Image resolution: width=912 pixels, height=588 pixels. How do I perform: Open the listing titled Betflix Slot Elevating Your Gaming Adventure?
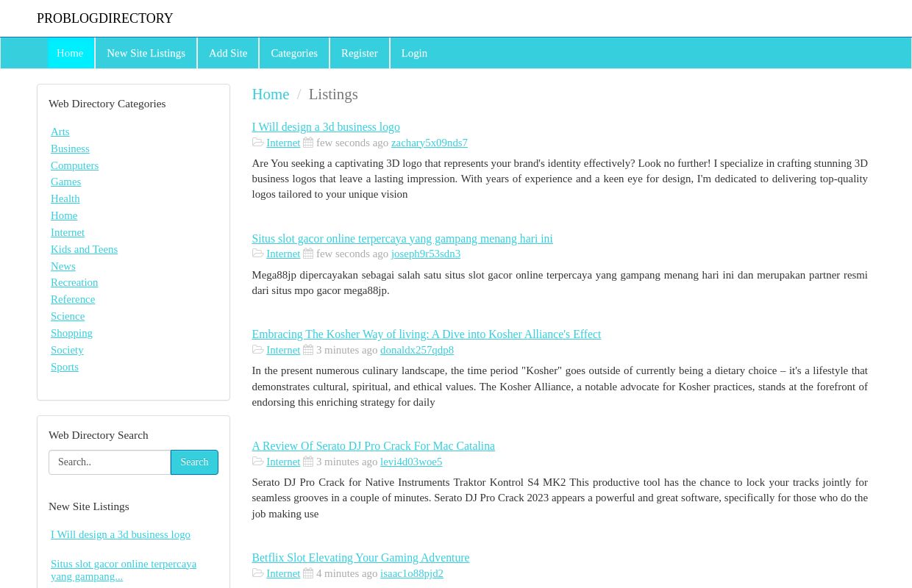click(x=360, y=557)
